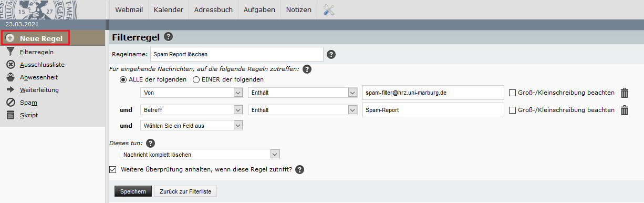Open the Aufgaben tab
This screenshot has height=203, width=644.
tap(259, 9)
